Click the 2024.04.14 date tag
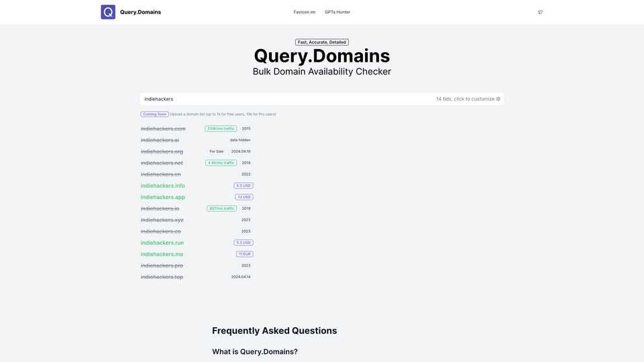The height and width of the screenshot is (362, 644). (241, 277)
